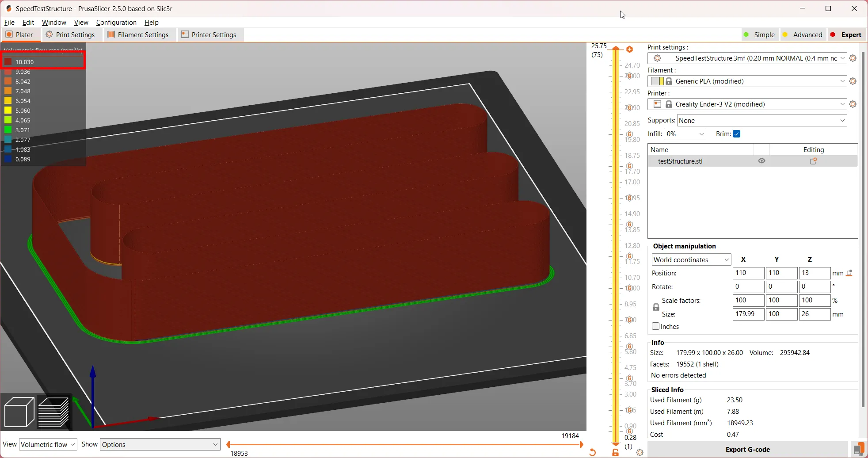Click the add color change plus icon

coord(630,50)
